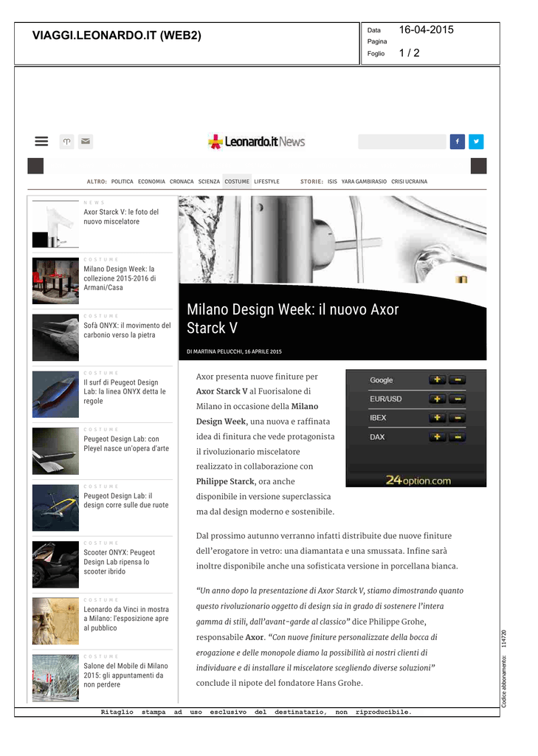Open 'design corre sulle due ruote' article

coord(125,501)
